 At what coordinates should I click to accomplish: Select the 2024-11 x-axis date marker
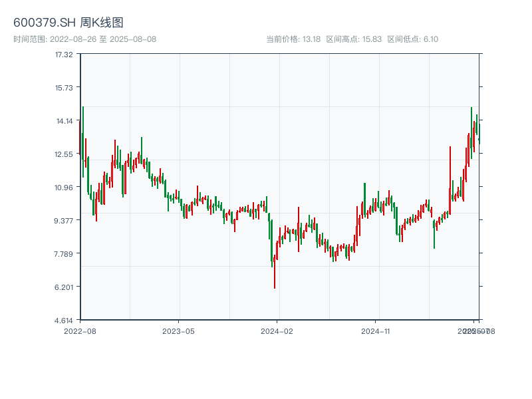(376, 331)
